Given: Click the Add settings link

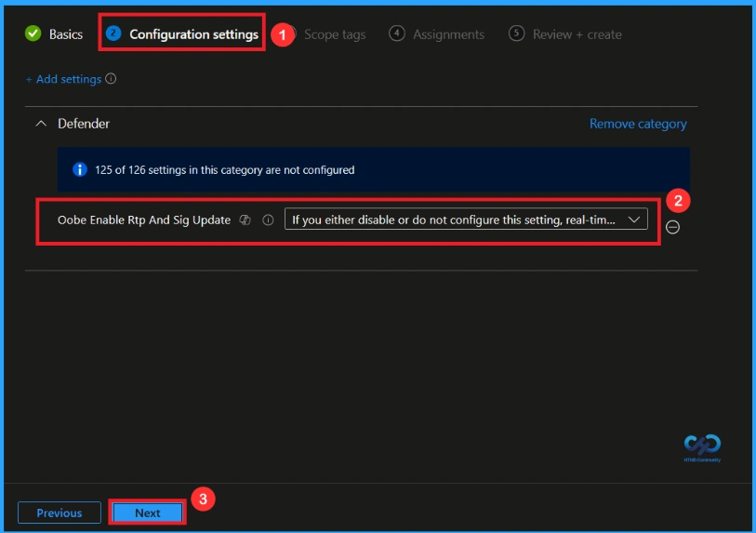Looking at the screenshot, I should (63, 79).
